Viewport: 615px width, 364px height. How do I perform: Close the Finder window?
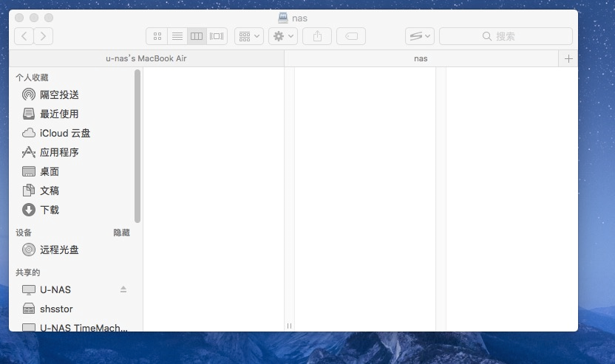(19, 18)
